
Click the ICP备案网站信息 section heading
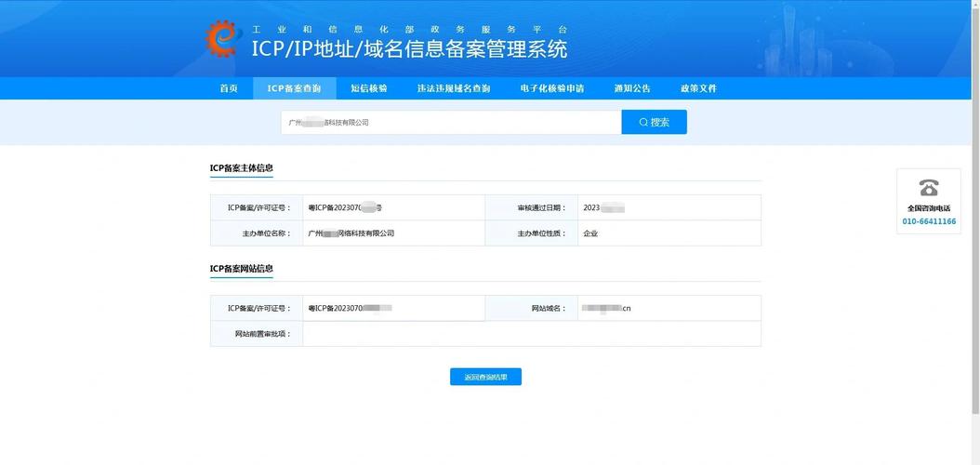coord(242,269)
